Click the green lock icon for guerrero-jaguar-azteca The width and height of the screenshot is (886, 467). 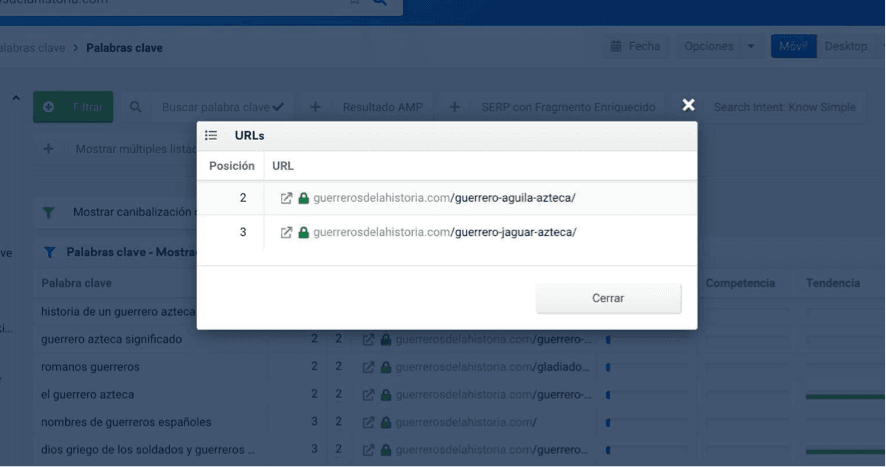tap(303, 232)
